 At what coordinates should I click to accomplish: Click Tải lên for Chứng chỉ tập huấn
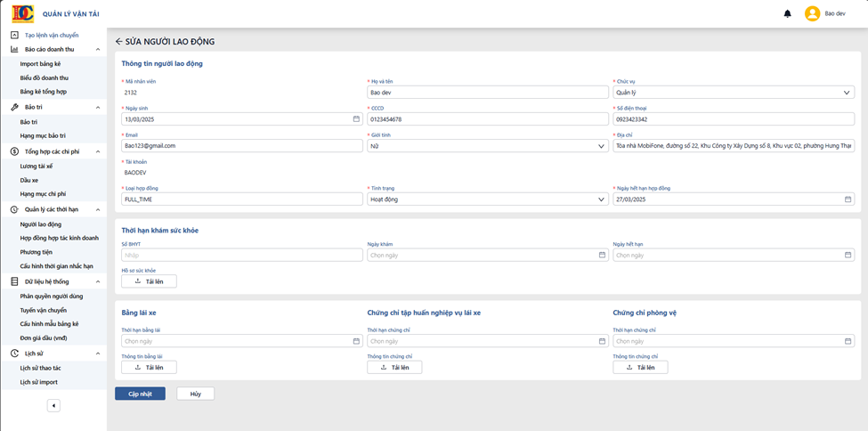coord(394,367)
